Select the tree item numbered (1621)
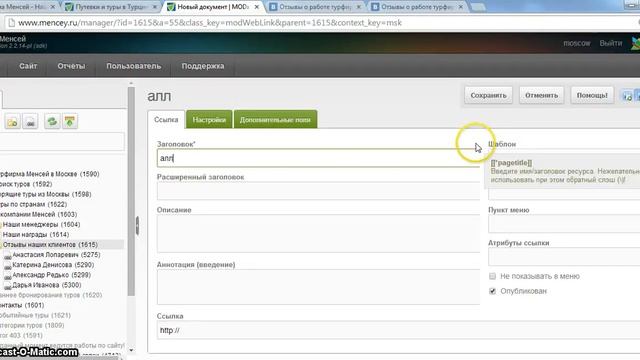 click(x=36, y=316)
